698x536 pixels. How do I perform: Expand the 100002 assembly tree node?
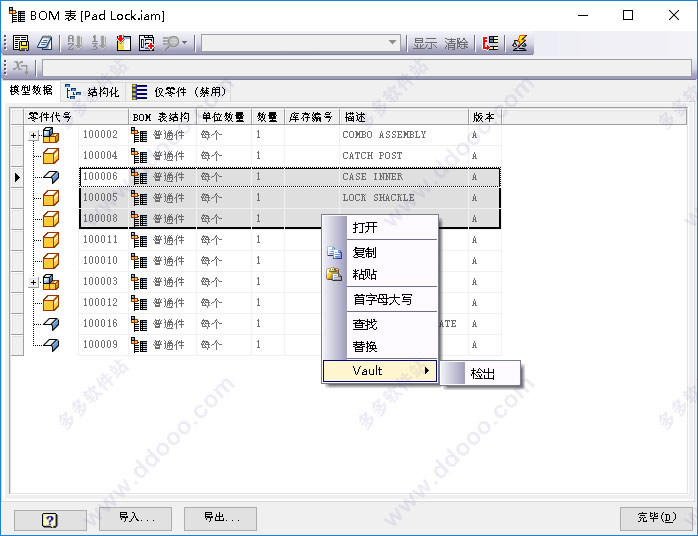34,135
